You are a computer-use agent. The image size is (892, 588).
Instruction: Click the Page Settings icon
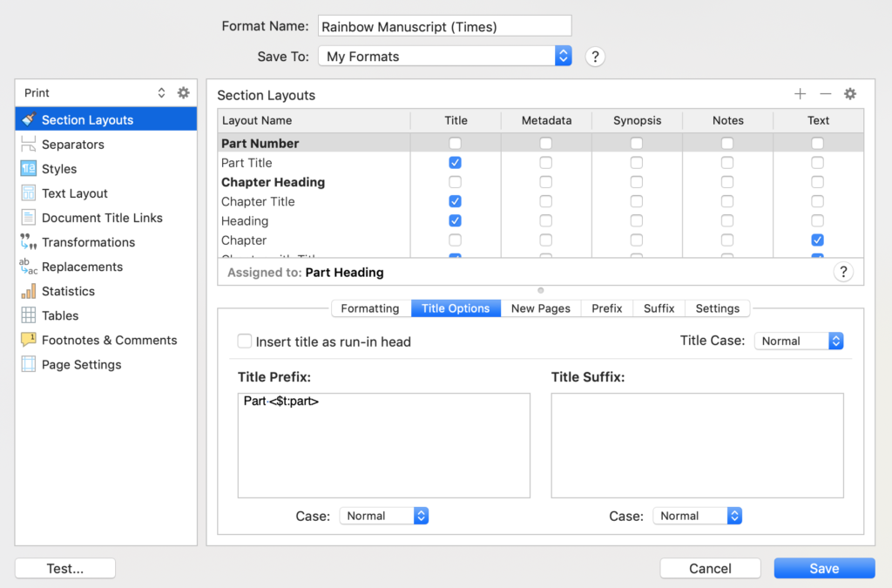(x=29, y=364)
